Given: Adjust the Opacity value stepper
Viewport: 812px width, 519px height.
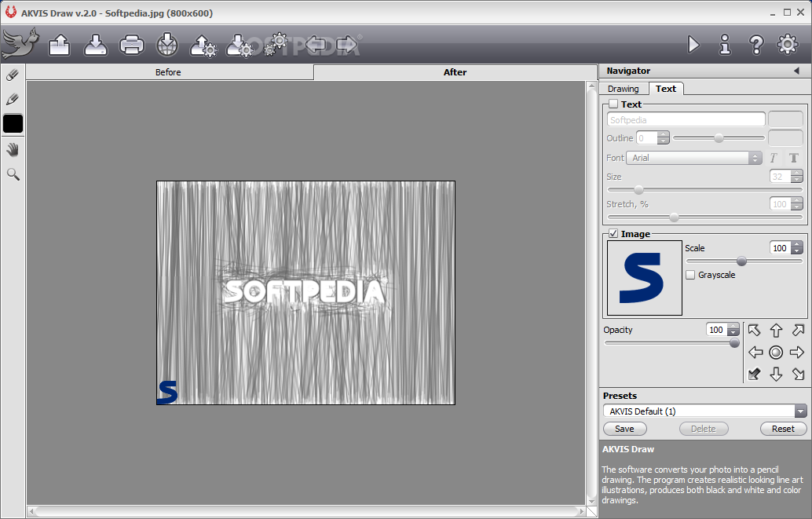Looking at the screenshot, I should coord(733,330).
